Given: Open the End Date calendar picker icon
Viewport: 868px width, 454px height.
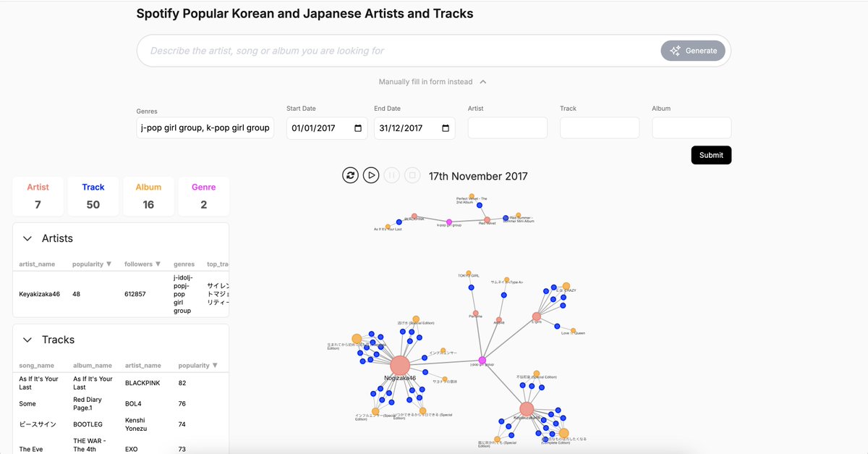Looking at the screenshot, I should pos(446,128).
